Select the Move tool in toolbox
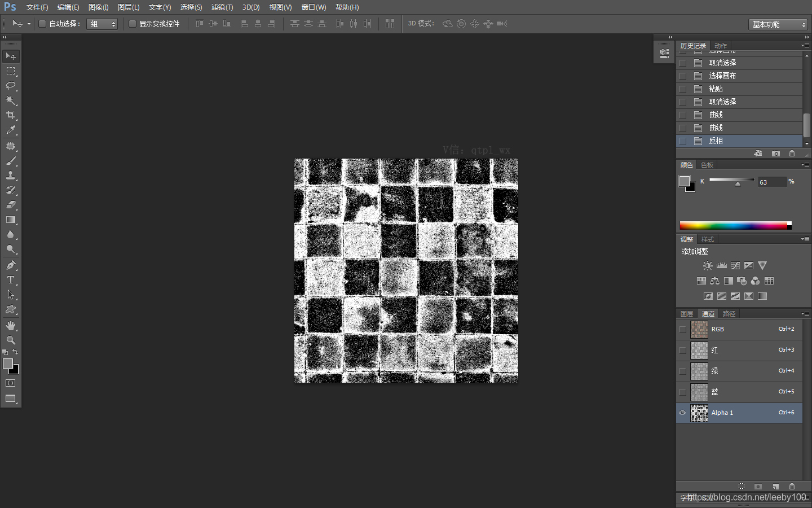The image size is (812, 508). click(11, 56)
